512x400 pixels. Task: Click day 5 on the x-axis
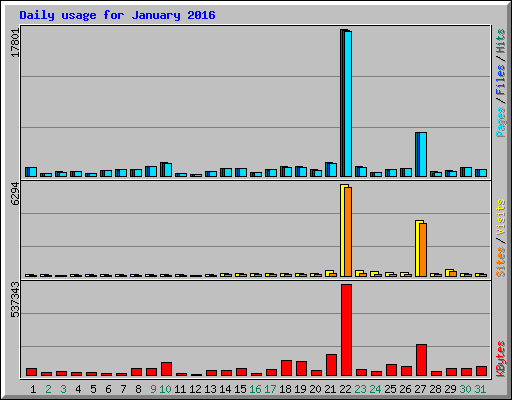coord(93,389)
